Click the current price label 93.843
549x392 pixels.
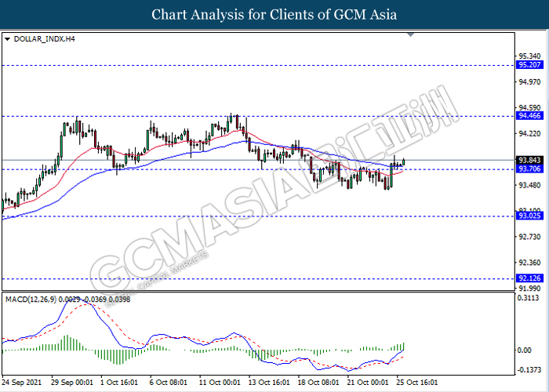529,160
